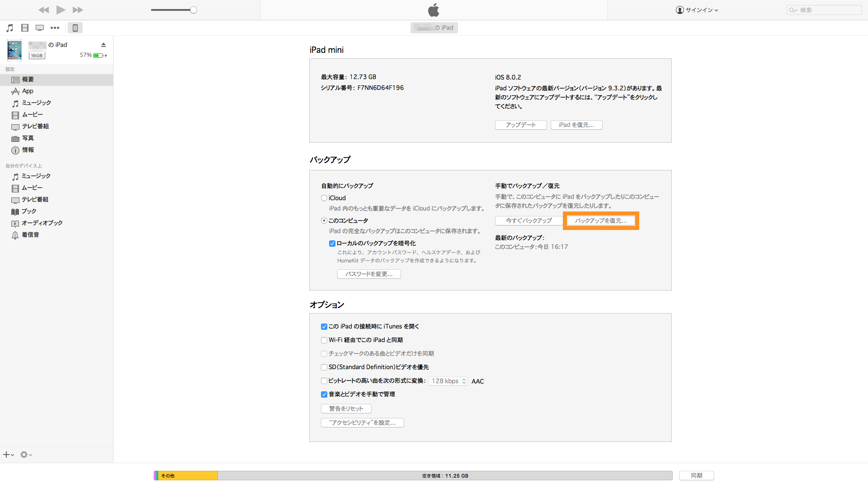Eject the iPad with the eject icon
This screenshot has height=488, width=868.
coord(104,45)
